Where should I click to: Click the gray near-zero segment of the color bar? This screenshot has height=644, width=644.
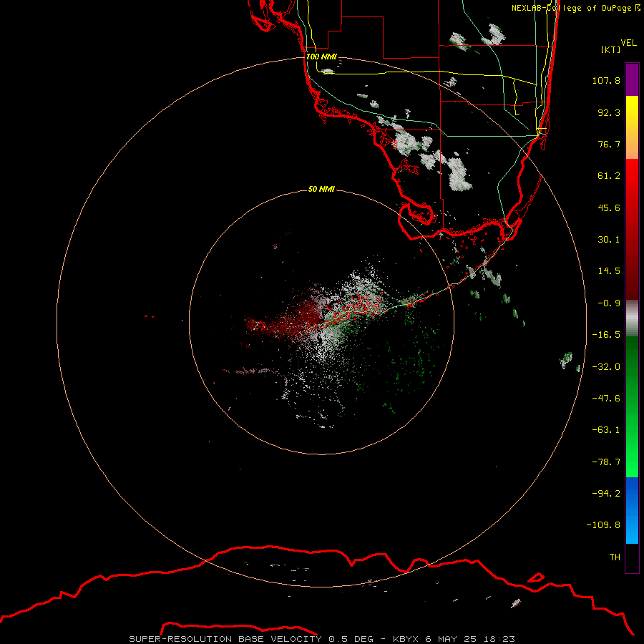[x=632, y=318]
